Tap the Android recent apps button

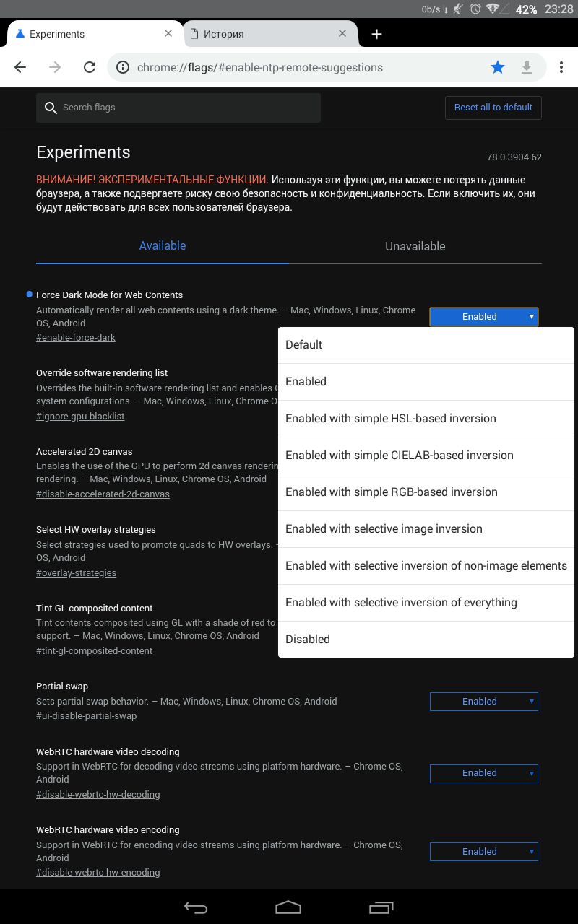tap(380, 907)
